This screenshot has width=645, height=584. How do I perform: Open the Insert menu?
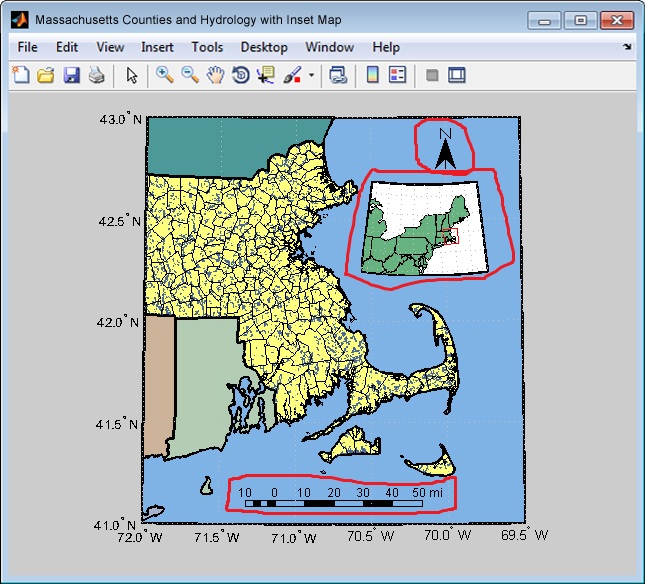click(157, 47)
